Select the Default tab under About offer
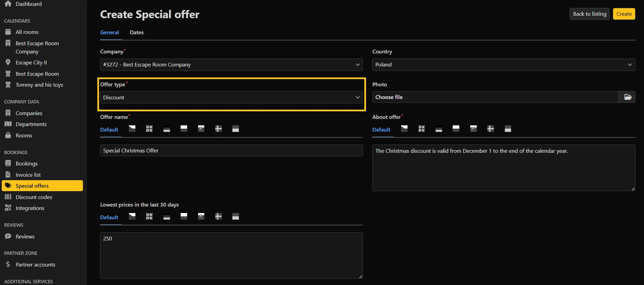The height and width of the screenshot is (285, 644). (x=381, y=129)
